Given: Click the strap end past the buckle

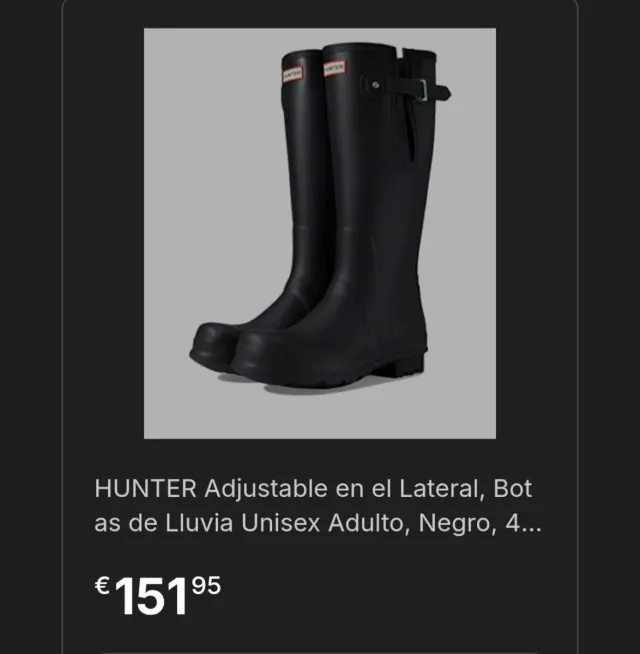Looking at the screenshot, I should [439, 92].
